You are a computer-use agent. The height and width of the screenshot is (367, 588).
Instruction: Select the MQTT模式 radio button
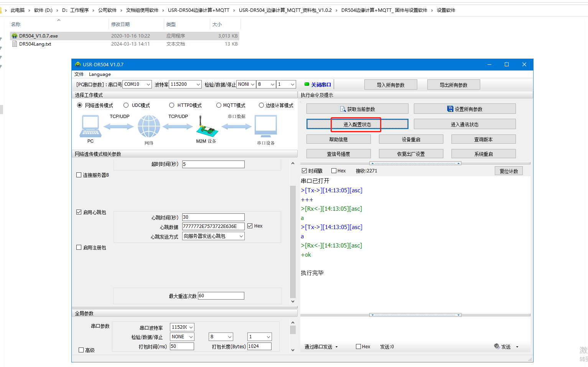click(x=219, y=105)
